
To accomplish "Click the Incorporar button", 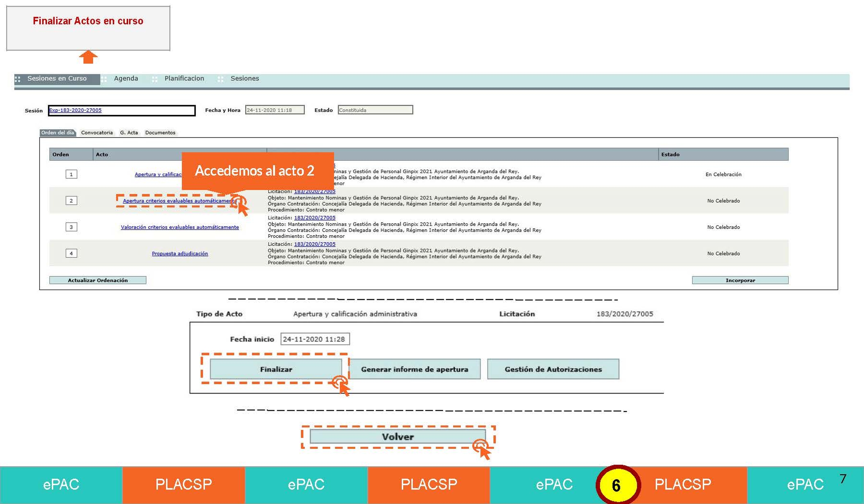I will (x=740, y=280).
